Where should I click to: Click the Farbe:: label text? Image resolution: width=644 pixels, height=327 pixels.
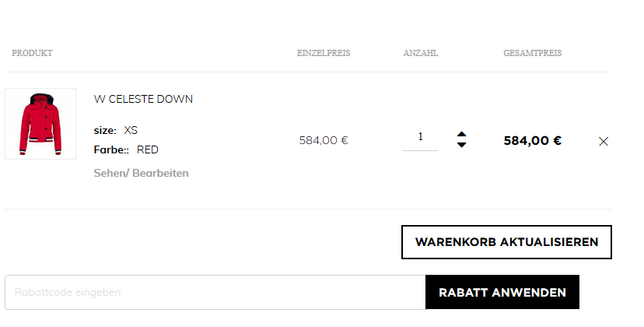coord(111,149)
